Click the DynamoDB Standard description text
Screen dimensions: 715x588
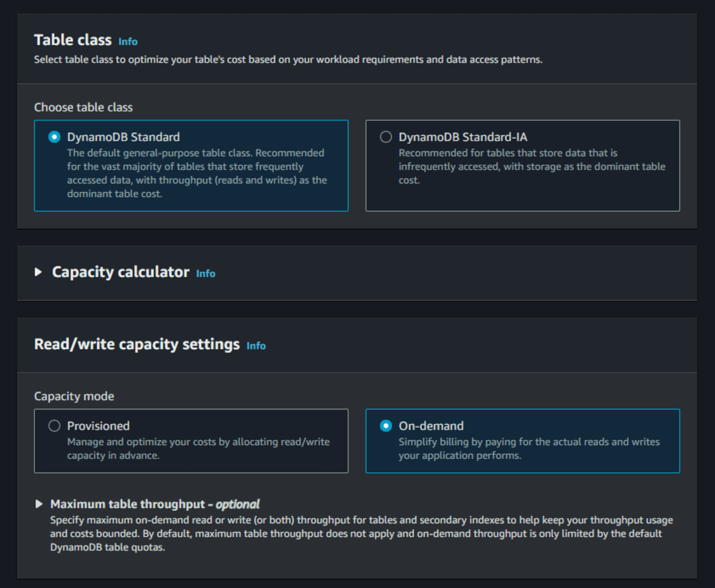coord(197,173)
